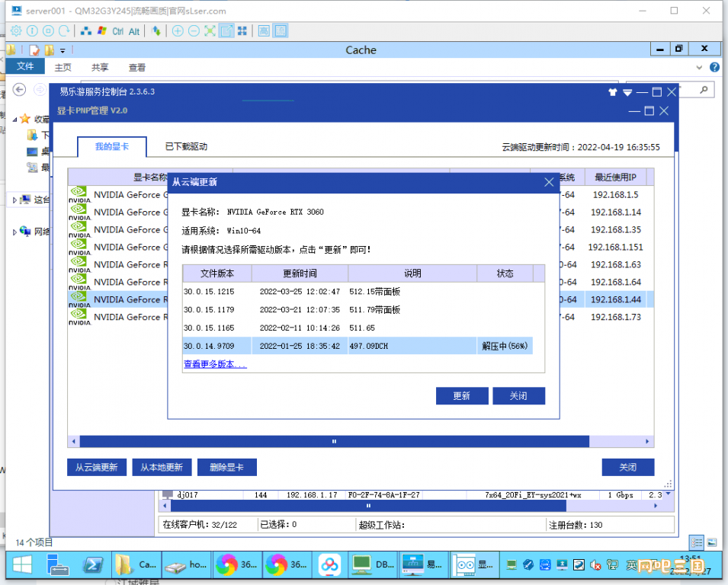The image size is (728, 585).
Task: Select GPU row with IP 192.168.1.151
Action: pyautogui.click(x=361, y=248)
